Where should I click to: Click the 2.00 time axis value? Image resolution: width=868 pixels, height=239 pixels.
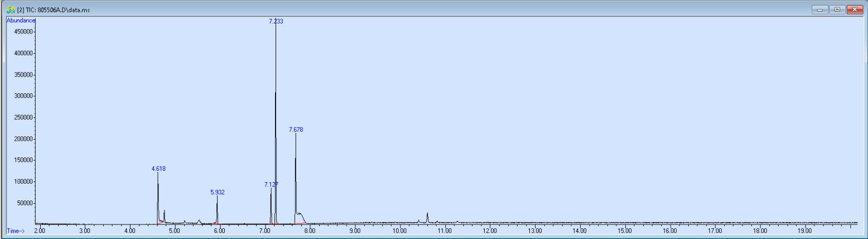[x=40, y=230]
